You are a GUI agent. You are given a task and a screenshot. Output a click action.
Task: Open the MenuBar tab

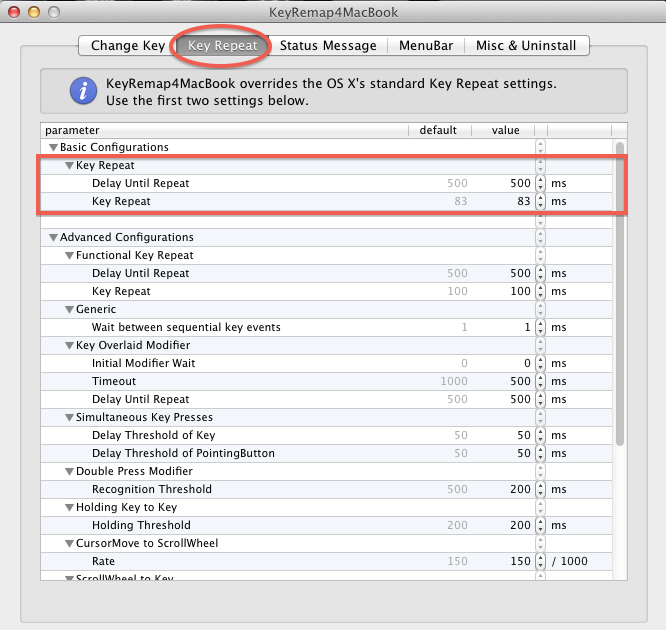tap(426, 45)
